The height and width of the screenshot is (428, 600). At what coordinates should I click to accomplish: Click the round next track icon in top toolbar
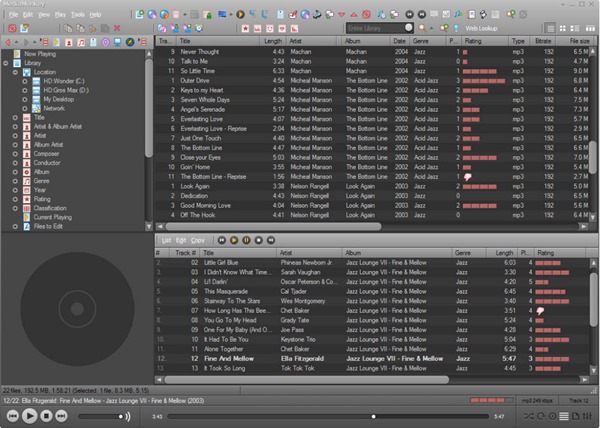(422, 15)
